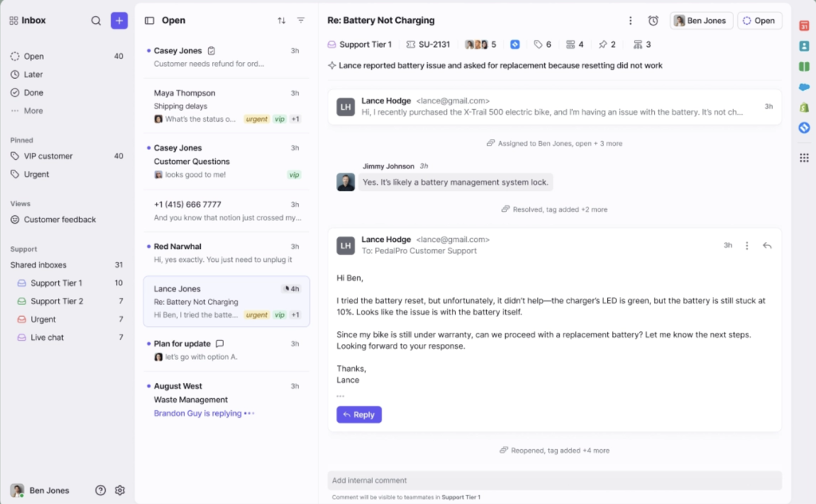Open the conversation list filter icon
816x504 pixels.
300,21
